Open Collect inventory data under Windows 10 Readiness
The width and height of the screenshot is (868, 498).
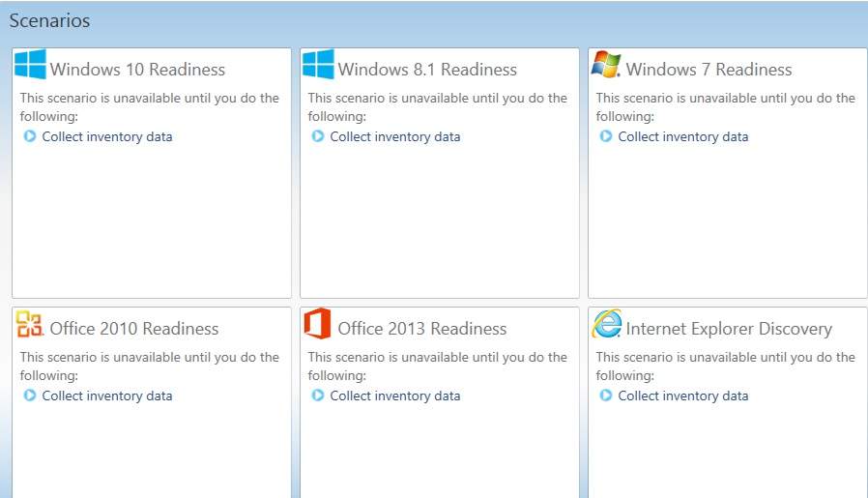(107, 136)
